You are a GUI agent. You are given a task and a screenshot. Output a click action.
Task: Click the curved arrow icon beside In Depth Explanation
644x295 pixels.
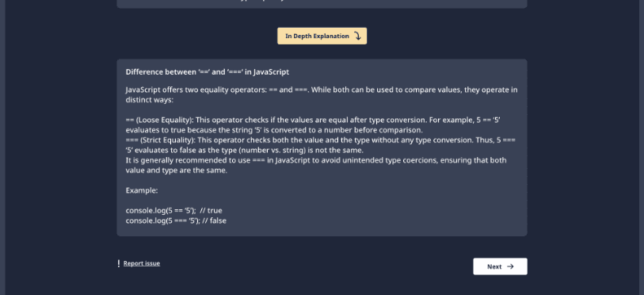[x=357, y=36]
